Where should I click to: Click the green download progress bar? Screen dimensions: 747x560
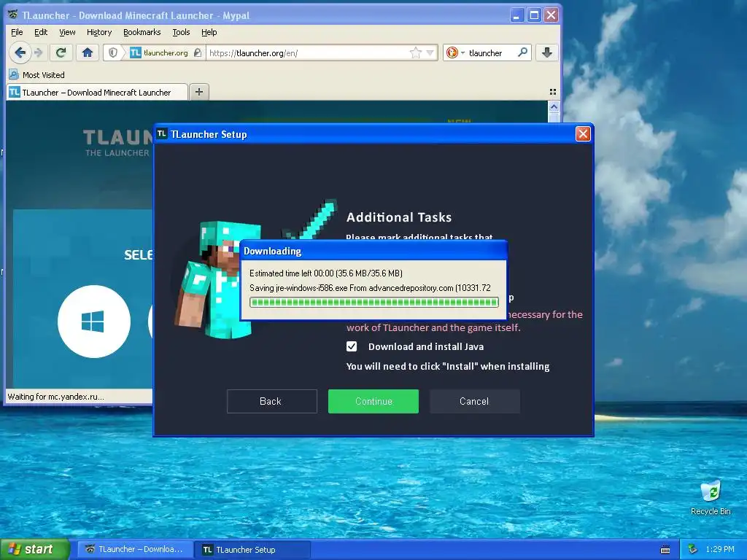(374, 302)
